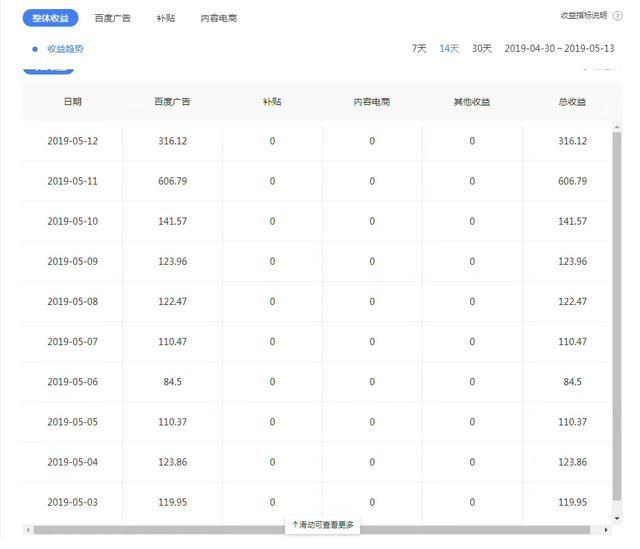Click 百度广告 value 123.86
This screenshot has height=549, width=640.
[172, 462]
